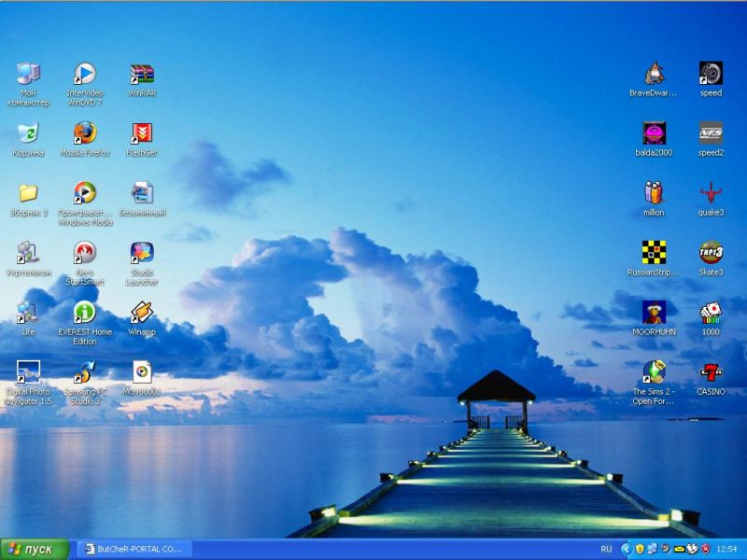Click the CASINO desktop icon
This screenshot has width=747, height=560.
coord(711,372)
